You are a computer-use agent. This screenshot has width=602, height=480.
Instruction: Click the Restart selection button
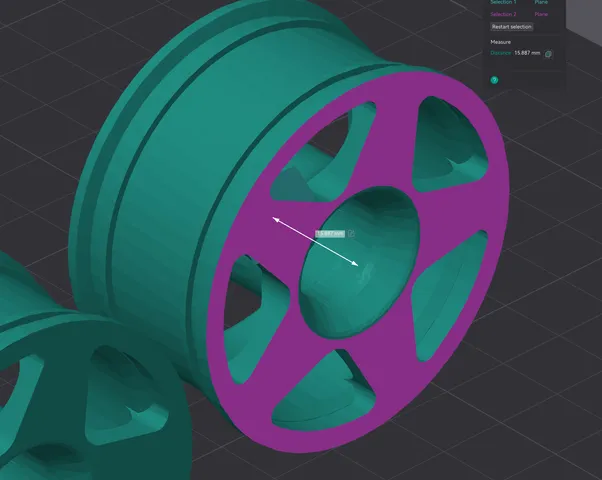pos(512,26)
